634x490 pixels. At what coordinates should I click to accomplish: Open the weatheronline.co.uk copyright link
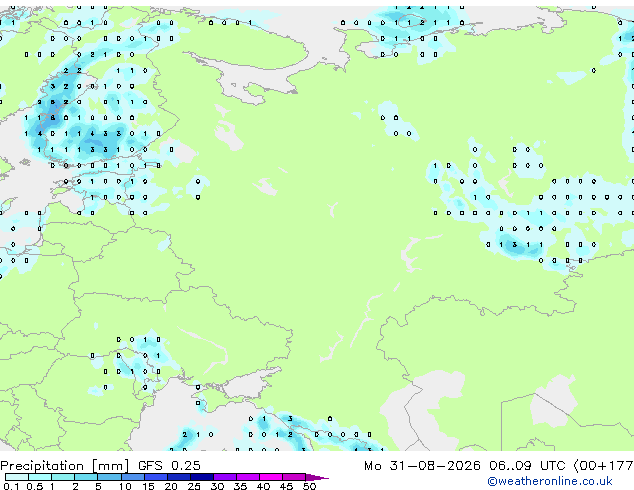pyautogui.click(x=550, y=481)
